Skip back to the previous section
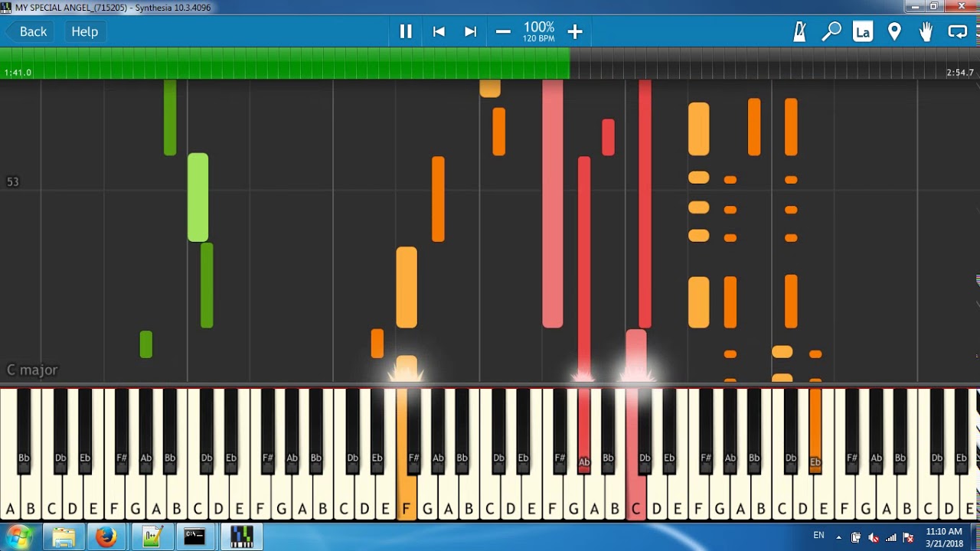Image resolution: width=980 pixels, height=551 pixels. [x=439, y=31]
